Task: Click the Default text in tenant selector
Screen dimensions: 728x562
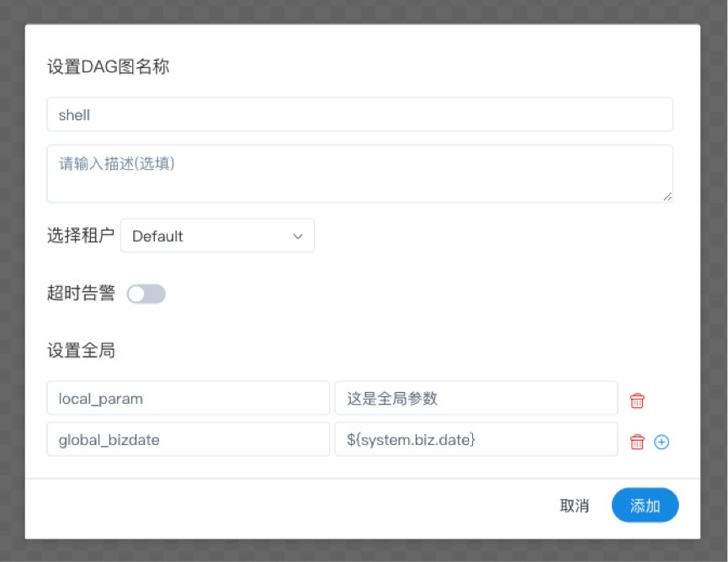Action: point(157,236)
